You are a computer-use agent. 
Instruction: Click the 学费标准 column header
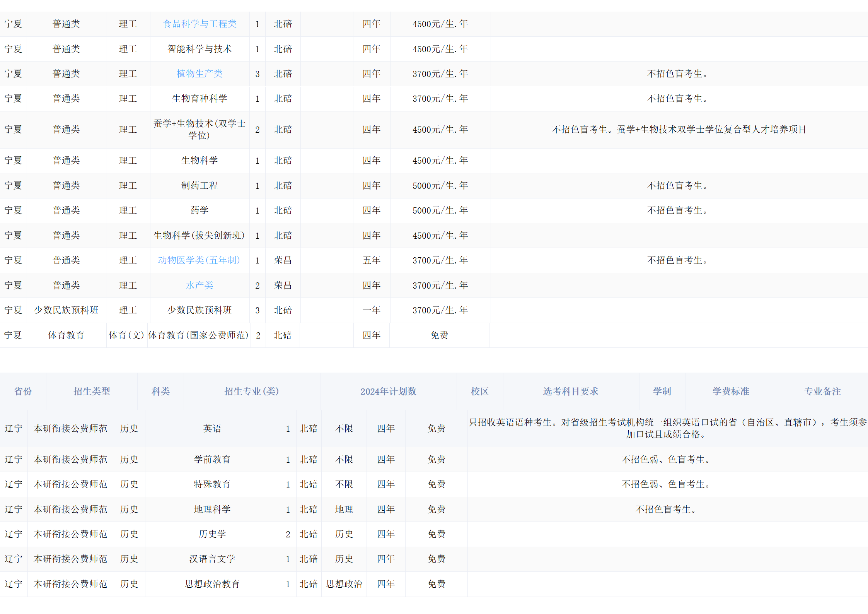pos(731,391)
